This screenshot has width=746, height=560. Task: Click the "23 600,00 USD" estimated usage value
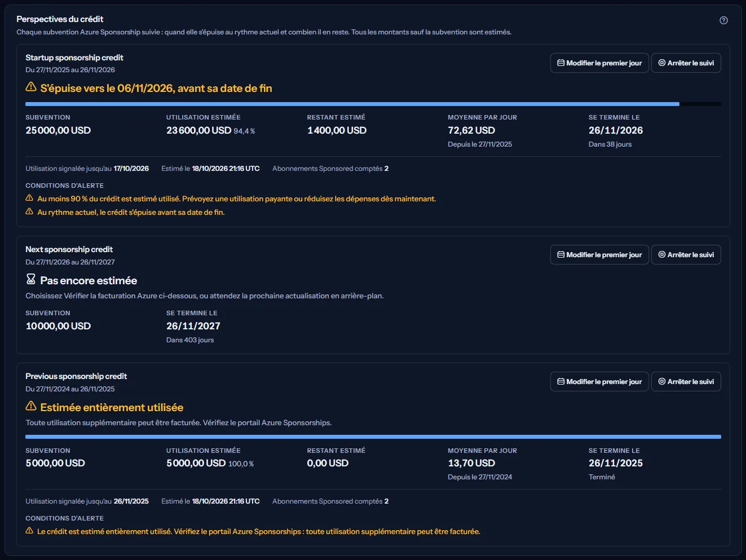pos(198,130)
